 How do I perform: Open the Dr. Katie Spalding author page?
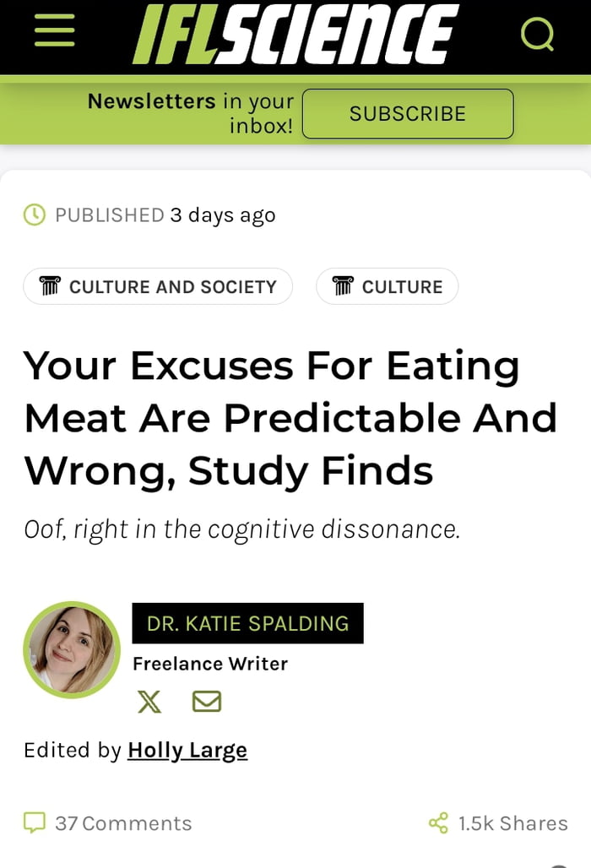247,624
